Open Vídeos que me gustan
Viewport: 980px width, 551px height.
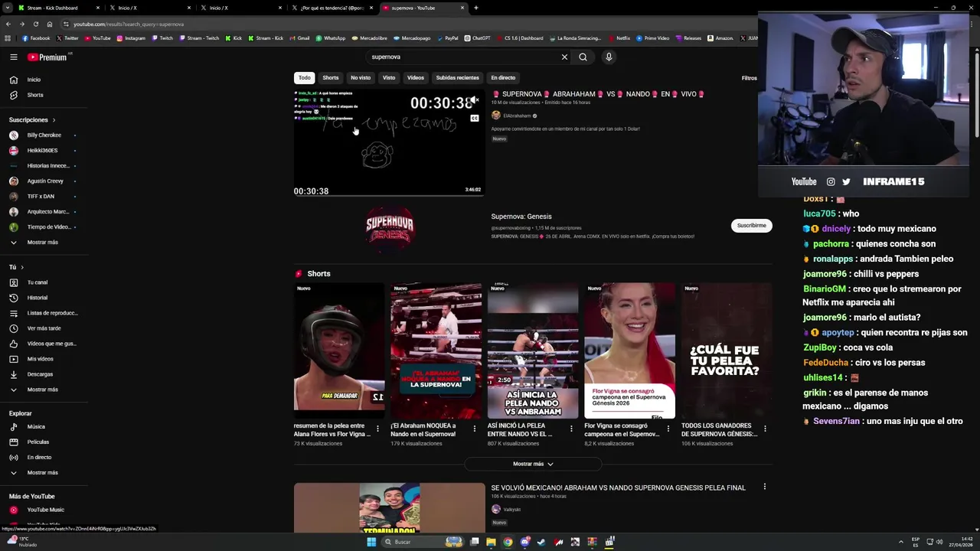pos(44,344)
